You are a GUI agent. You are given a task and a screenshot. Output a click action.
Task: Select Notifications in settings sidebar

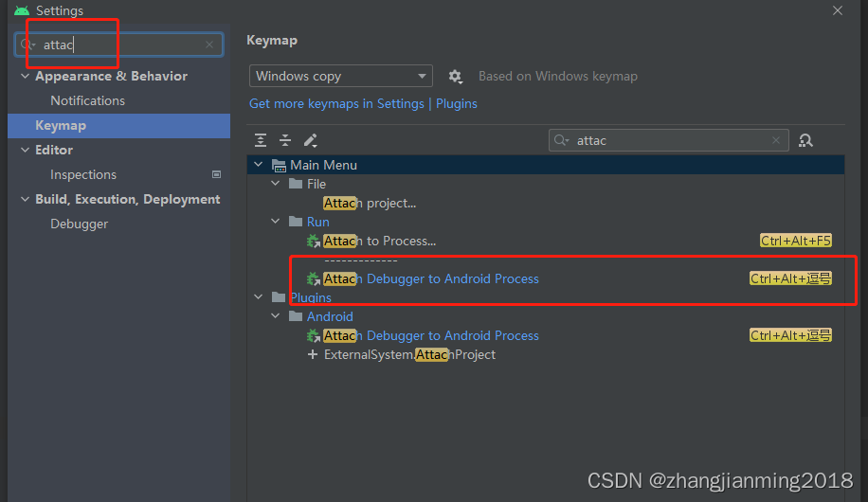click(x=87, y=100)
